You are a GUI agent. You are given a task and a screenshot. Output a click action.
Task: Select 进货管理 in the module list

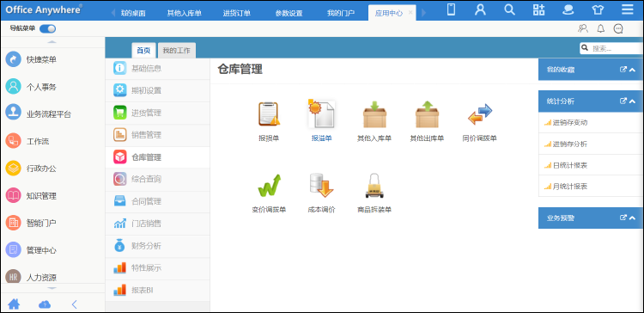coord(157,113)
